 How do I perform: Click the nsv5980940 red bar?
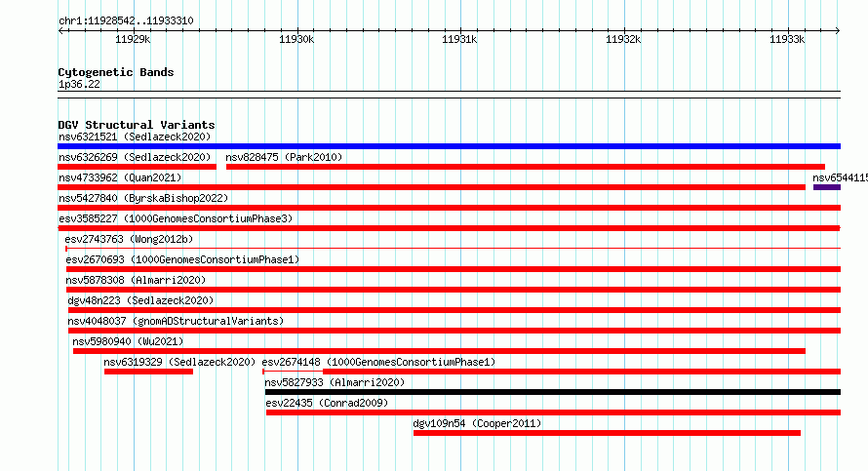(439, 351)
